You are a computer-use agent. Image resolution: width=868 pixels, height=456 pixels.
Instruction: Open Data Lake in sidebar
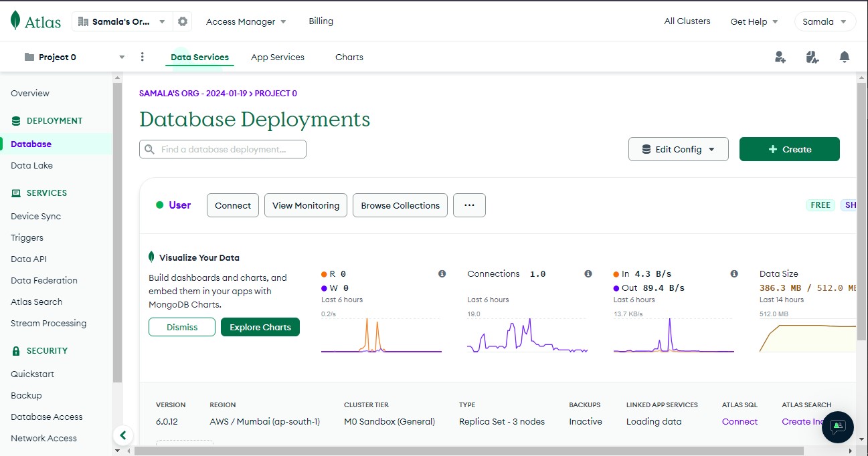click(x=31, y=166)
